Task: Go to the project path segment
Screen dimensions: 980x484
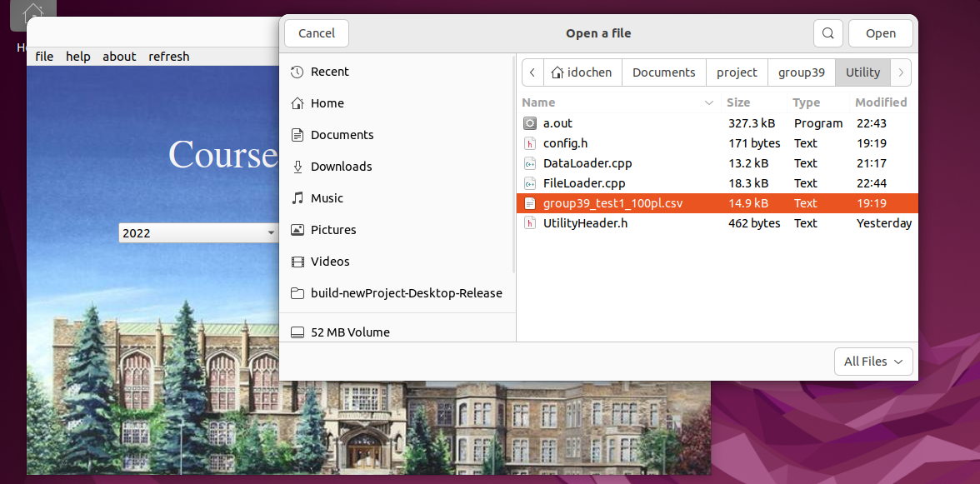Action: 737,72
